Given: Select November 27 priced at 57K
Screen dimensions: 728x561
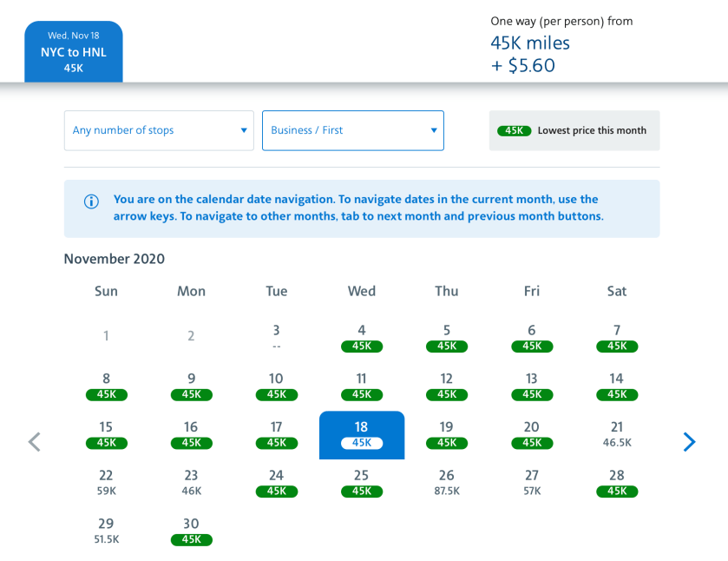Looking at the screenshot, I should pos(532,483).
